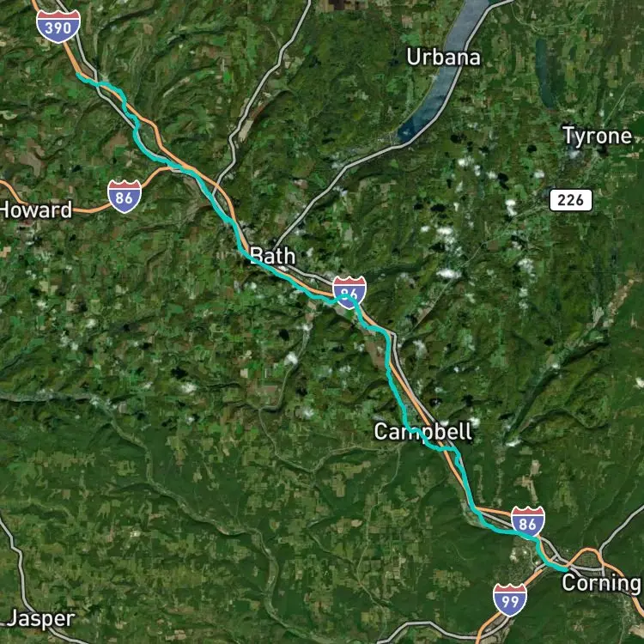The height and width of the screenshot is (644, 644).
Task: Click the teal route start near I-390
Action: [78, 75]
